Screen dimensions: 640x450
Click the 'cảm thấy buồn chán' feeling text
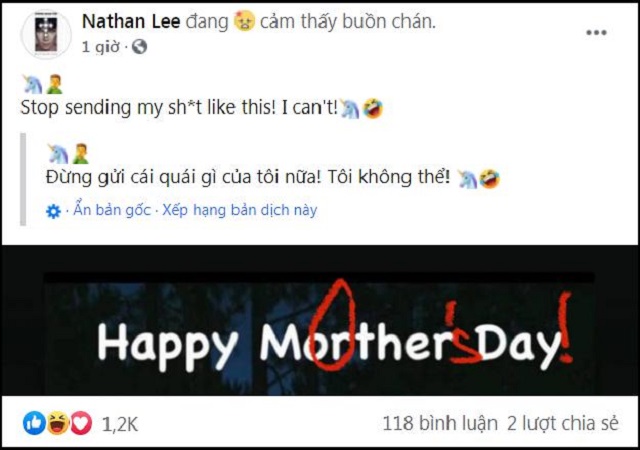pos(347,21)
